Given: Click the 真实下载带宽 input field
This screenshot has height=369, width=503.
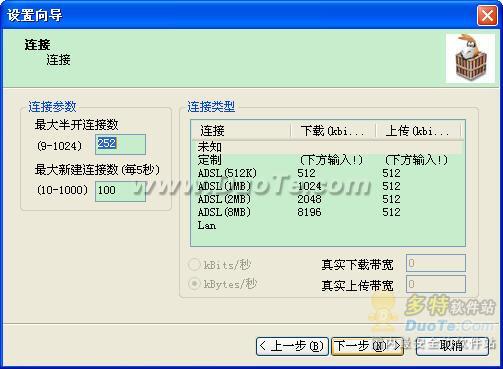Looking at the screenshot, I should coord(436,263).
